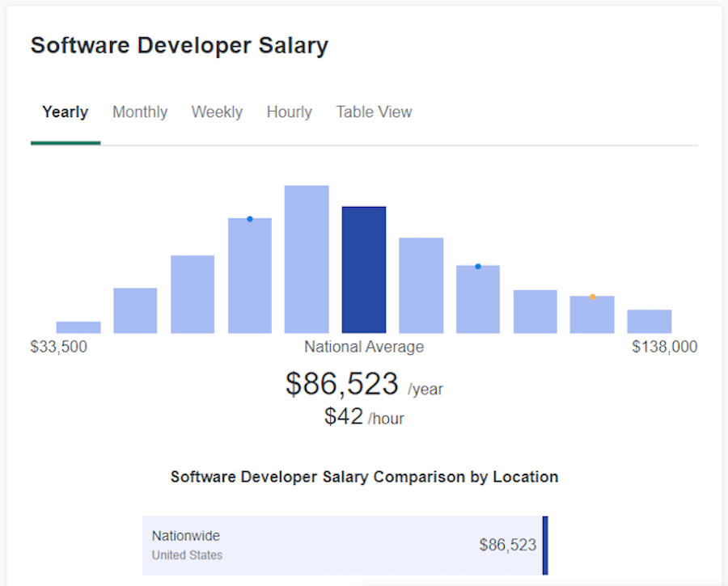Open the Hourly salary view
Screen dimensions: 728x586
click(289, 112)
